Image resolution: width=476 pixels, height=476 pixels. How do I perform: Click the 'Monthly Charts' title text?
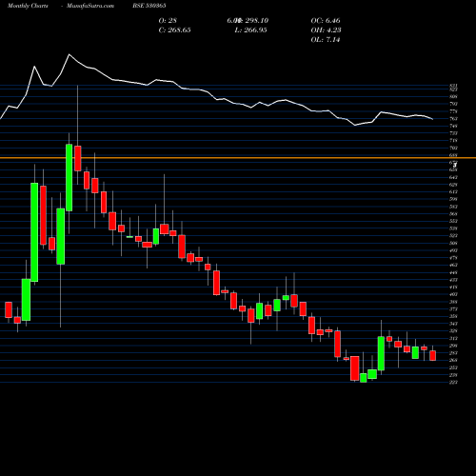(x=28, y=6)
